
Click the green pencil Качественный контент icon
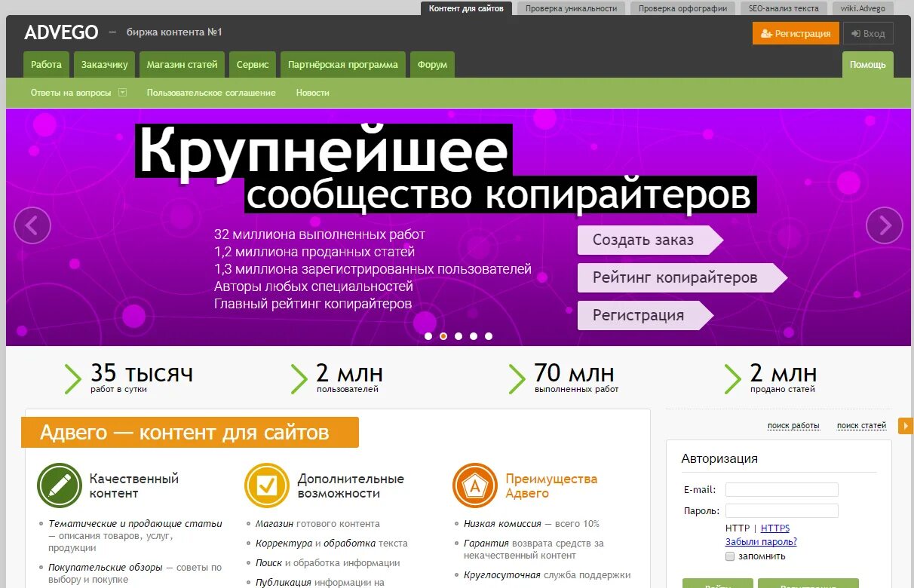tap(60, 485)
